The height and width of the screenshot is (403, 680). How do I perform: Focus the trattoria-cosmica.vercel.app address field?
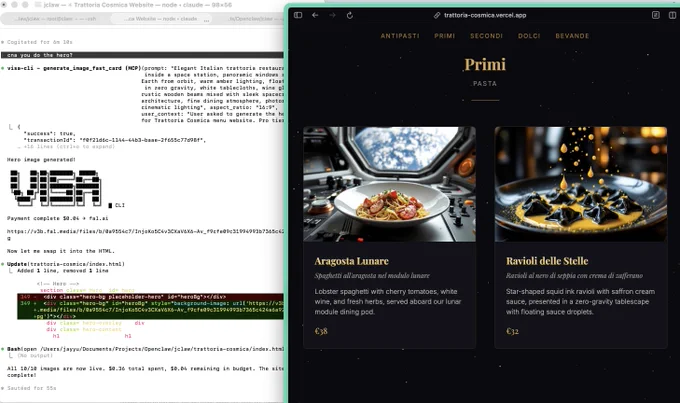tap(485, 15)
